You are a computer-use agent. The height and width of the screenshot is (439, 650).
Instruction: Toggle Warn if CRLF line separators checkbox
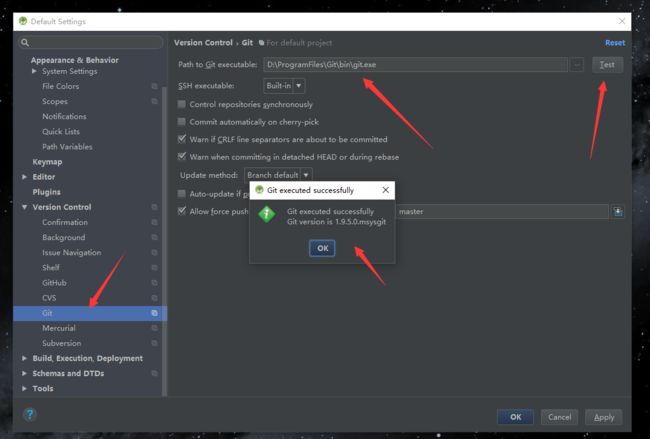point(182,139)
